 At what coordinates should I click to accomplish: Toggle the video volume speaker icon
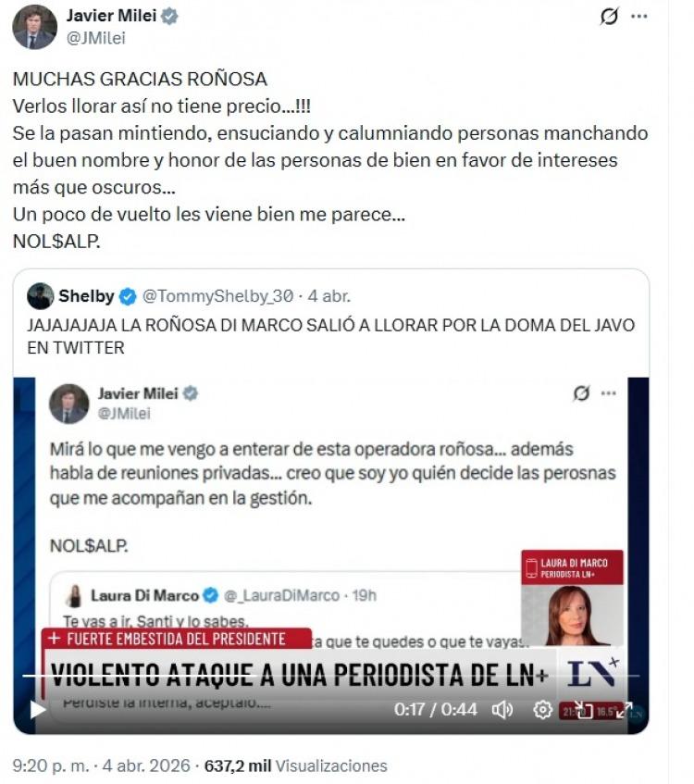[502, 709]
